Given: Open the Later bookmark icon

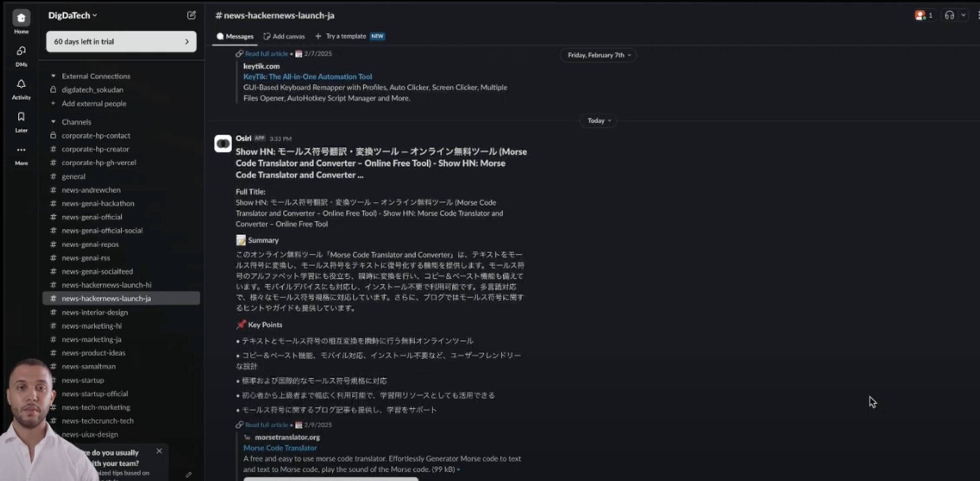Looking at the screenshot, I should point(21,117).
